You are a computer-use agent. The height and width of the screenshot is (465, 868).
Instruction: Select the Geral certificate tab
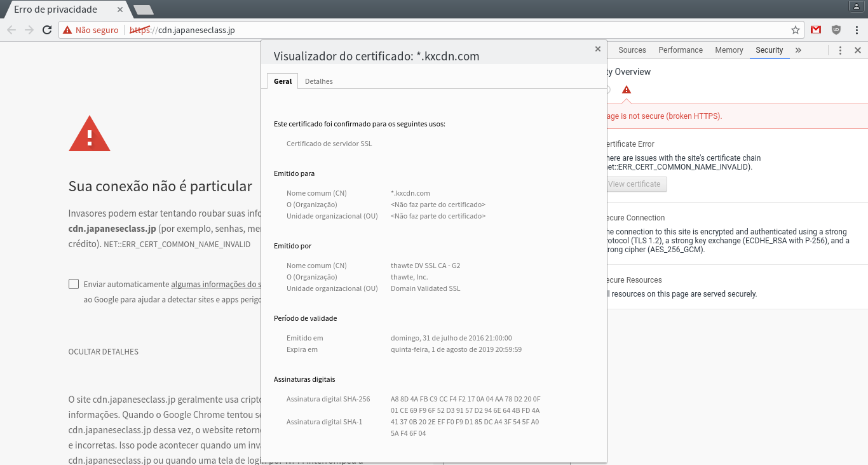pyautogui.click(x=283, y=81)
